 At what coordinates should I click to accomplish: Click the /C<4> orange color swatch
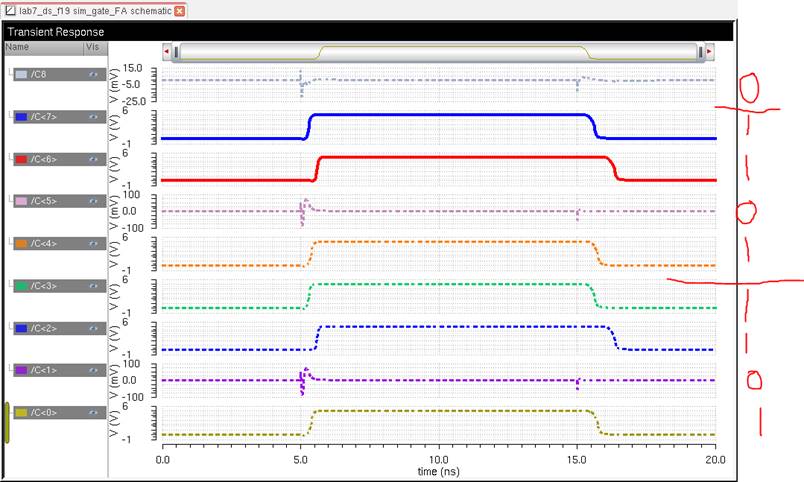coord(22,244)
